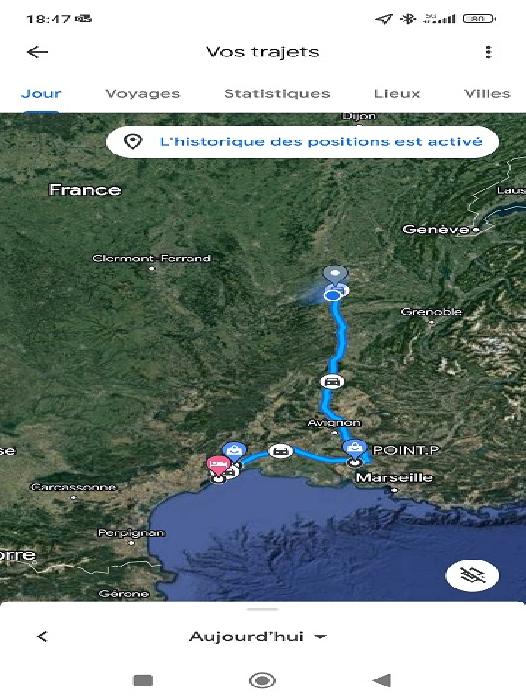Screen dimensions: 526x700
Task: Tap the location history enabled banner
Action: [302, 142]
